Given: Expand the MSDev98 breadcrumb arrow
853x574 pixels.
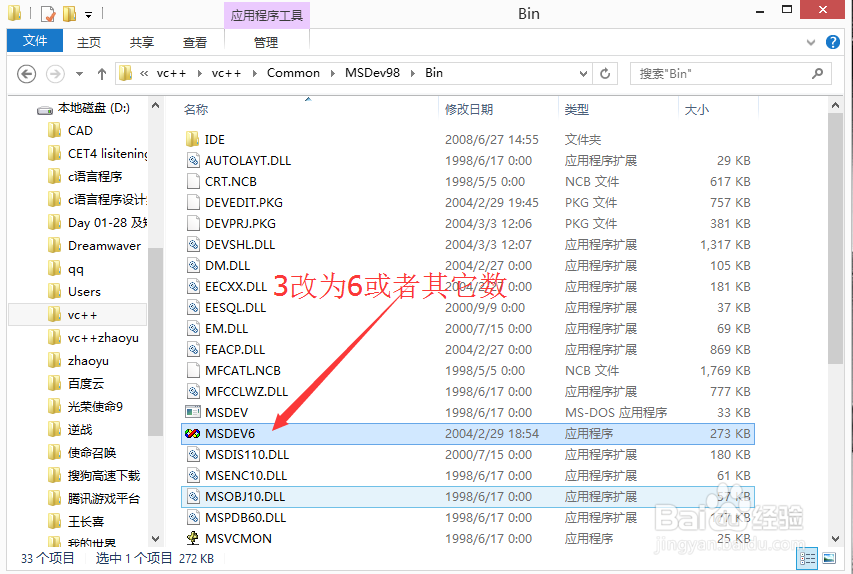Looking at the screenshot, I should 413,73.
